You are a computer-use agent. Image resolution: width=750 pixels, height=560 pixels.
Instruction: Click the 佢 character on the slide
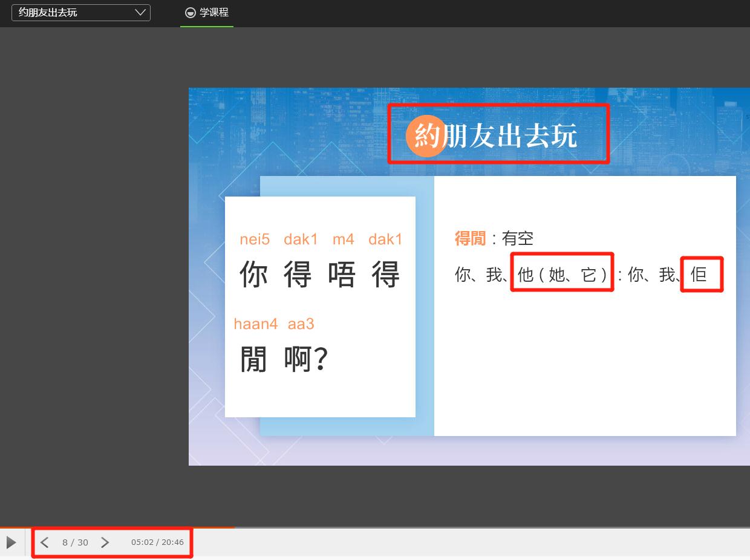pyautogui.click(x=699, y=275)
